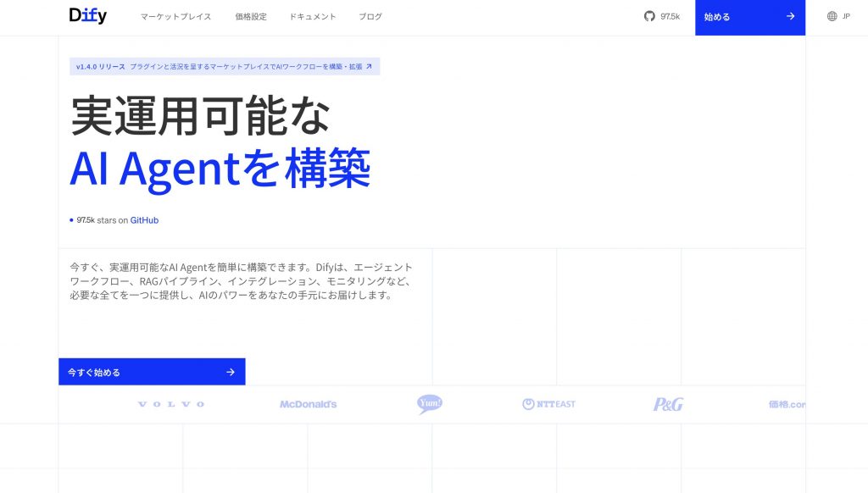Click the AI Agentを構築 headline
Image resolution: width=868 pixels, height=493 pixels.
click(x=220, y=169)
